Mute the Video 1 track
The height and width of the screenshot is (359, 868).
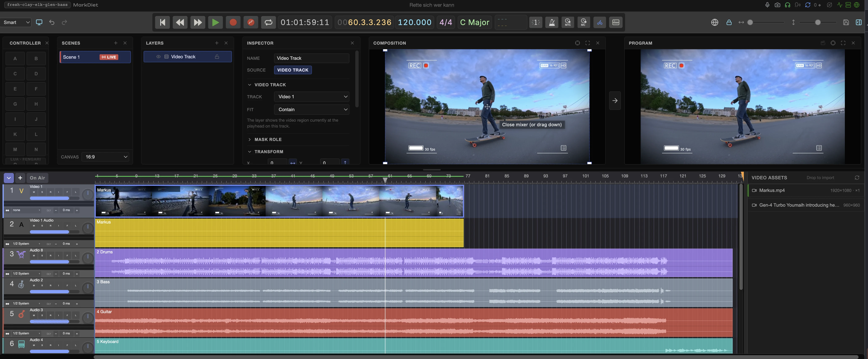click(34, 192)
